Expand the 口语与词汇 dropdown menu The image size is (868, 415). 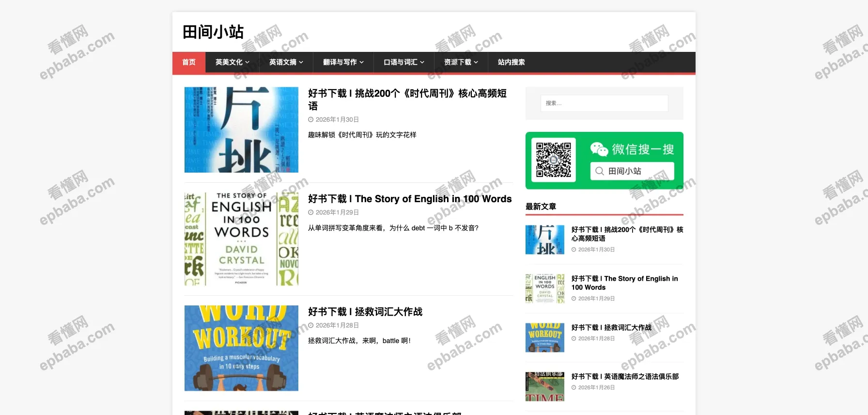pos(404,62)
